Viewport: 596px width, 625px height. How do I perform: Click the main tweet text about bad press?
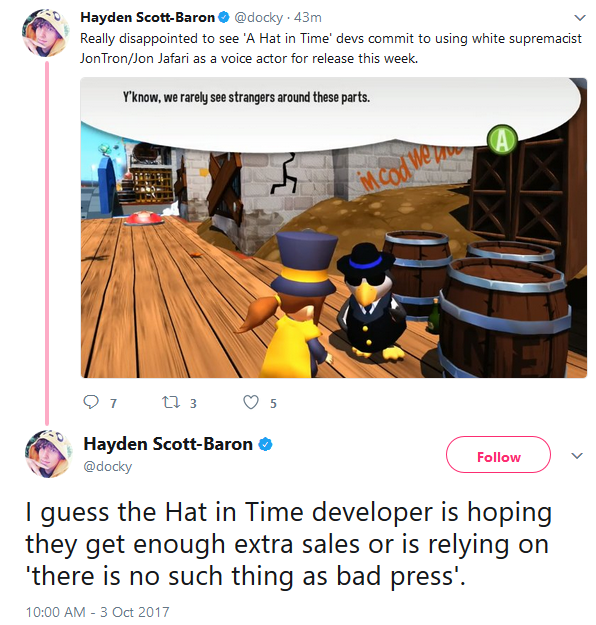pyautogui.click(x=289, y=544)
